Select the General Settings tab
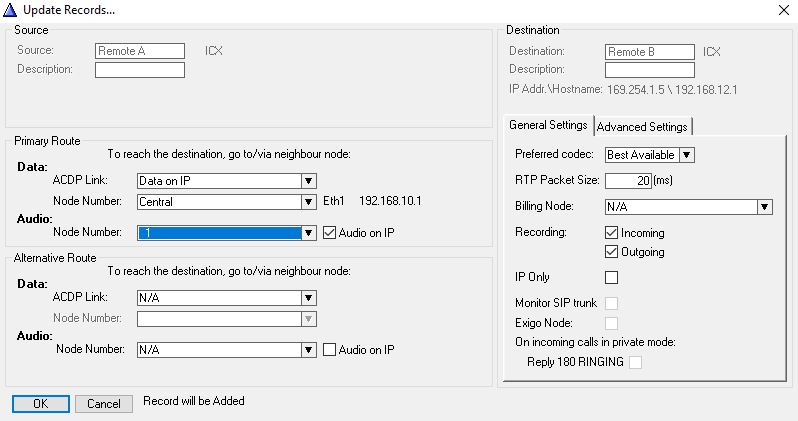Image resolution: width=798 pixels, height=421 pixels. click(x=548, y=126)
